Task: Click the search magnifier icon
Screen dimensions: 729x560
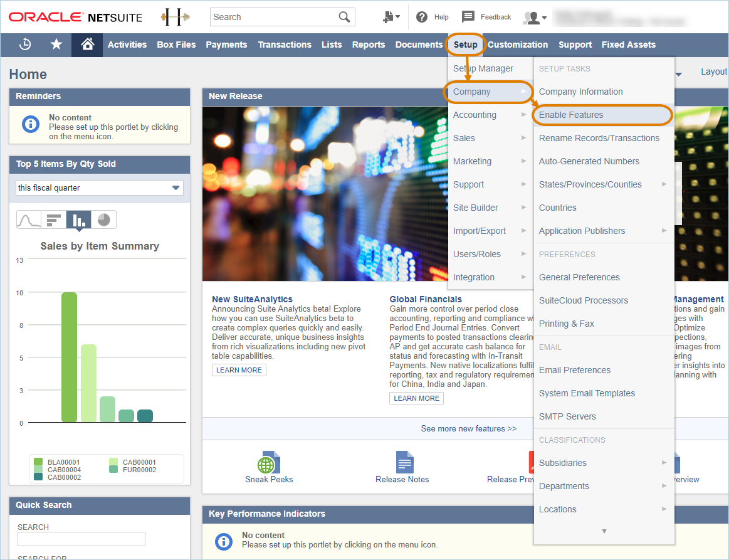Action: click(x=344, y=17)
